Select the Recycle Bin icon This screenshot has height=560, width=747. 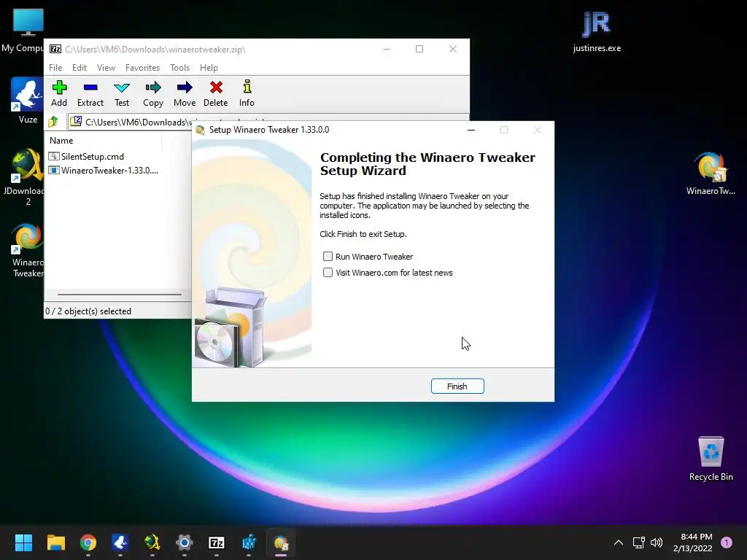pyautogui.click(x=711, y=459)
